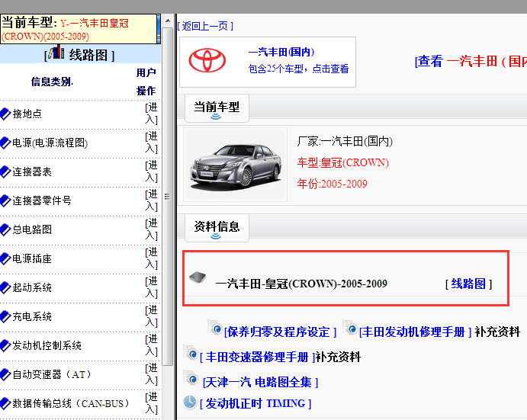The height and width of the screenshot is (420, 527).
Task: Select the 当前车型 tab
Action: coord(217,108)
